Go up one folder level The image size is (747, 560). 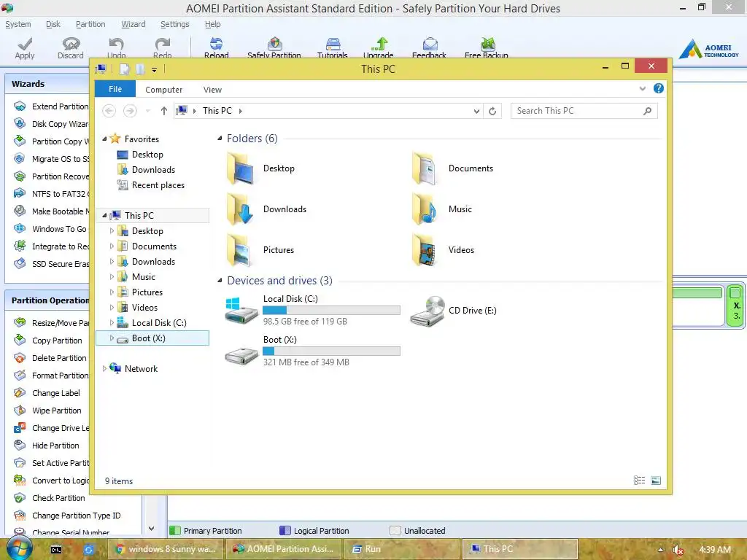(164, 111)
